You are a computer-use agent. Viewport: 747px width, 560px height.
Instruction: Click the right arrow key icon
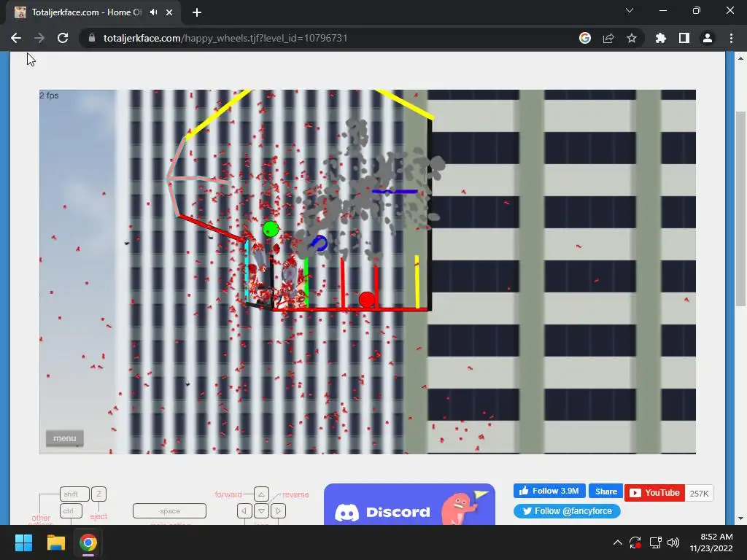pos(278,511)
